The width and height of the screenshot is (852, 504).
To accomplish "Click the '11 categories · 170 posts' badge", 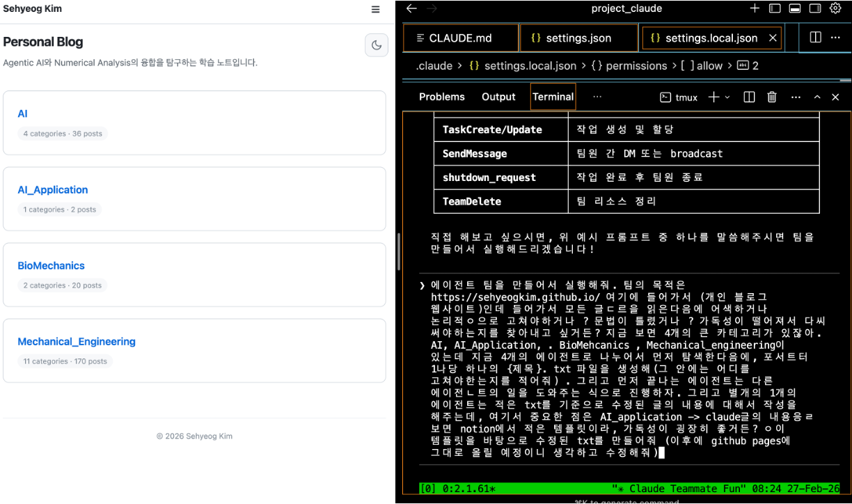I will (65, 361).
